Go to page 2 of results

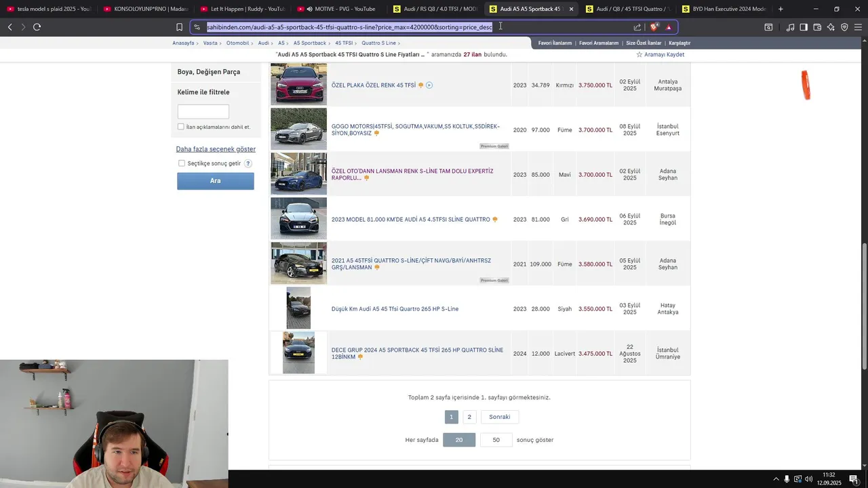click(469, 417)
